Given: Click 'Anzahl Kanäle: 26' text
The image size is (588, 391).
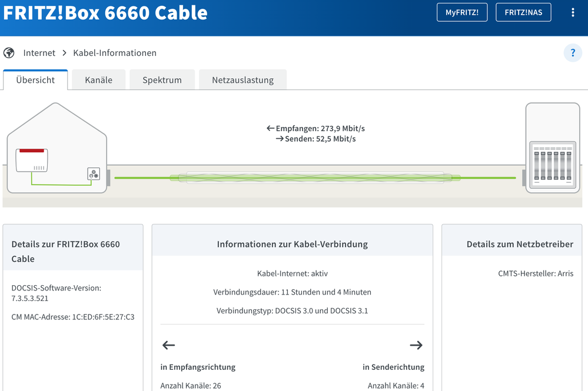Looking at the screenshot, I should point(191,386).
